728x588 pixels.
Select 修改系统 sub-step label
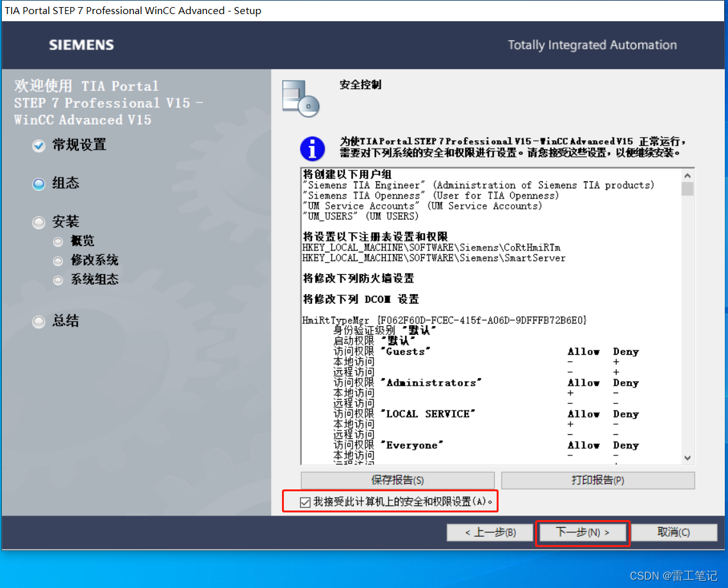coord(94,260)
